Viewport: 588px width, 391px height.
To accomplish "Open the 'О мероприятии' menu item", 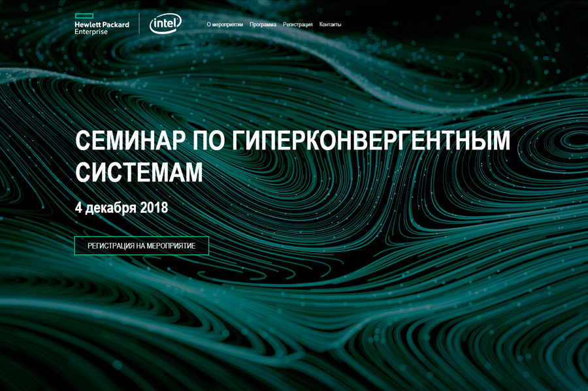I will pos(225,25).
